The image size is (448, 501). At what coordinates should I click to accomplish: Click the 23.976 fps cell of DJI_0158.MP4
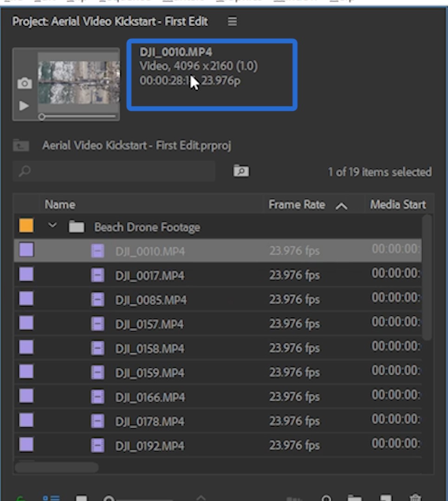click(294, 348)
